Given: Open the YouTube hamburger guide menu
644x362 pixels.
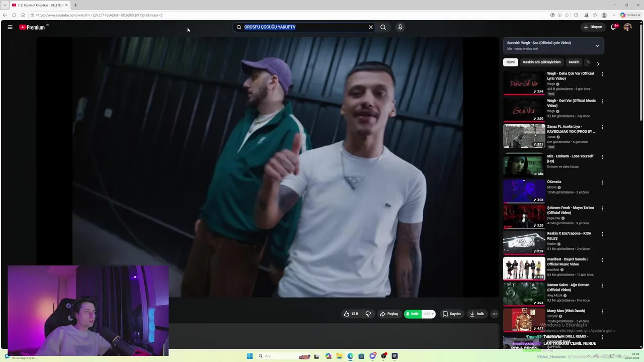Looking at the screenshot, I should (x=10, y=27).
